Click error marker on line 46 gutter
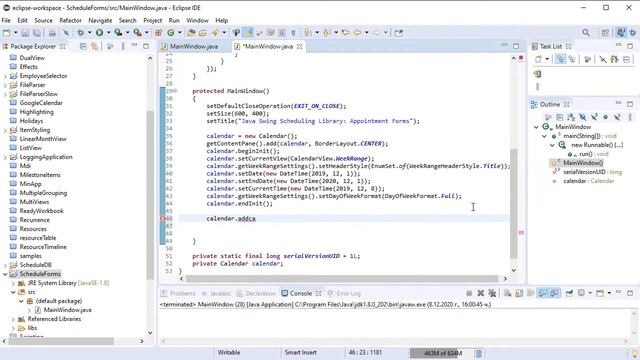 (163, 219)
